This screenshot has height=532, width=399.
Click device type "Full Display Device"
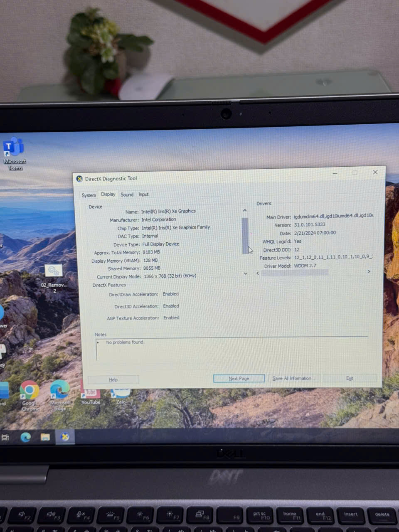tap(161, 244)
